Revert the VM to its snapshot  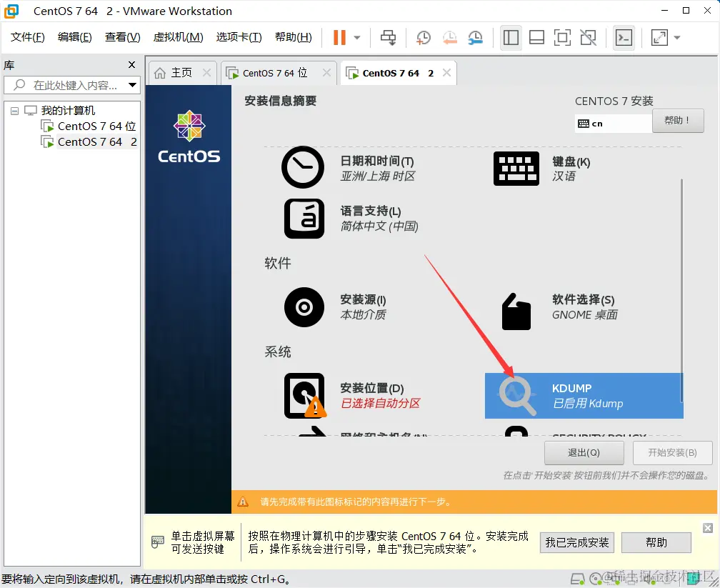[449, 38]
